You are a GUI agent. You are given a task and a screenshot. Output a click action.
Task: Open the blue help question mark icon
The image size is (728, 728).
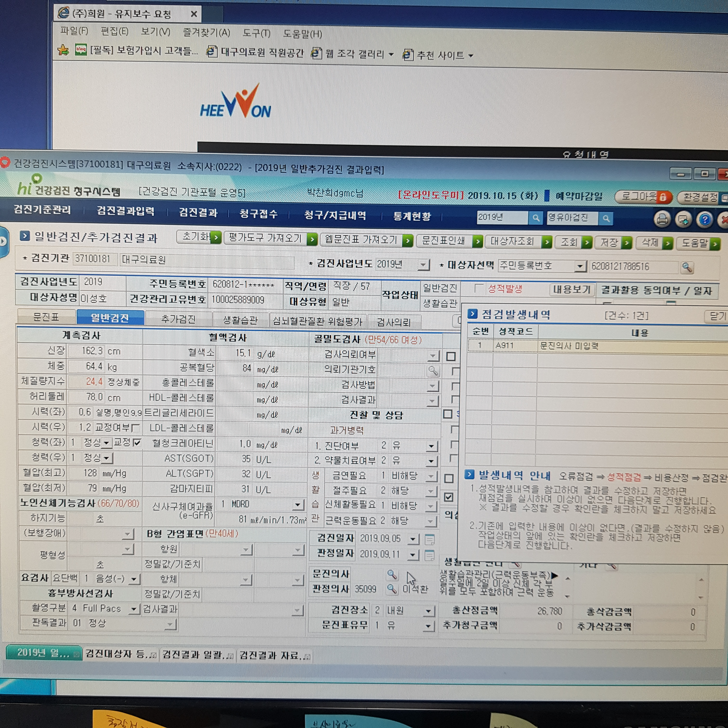tap(705, 219)
